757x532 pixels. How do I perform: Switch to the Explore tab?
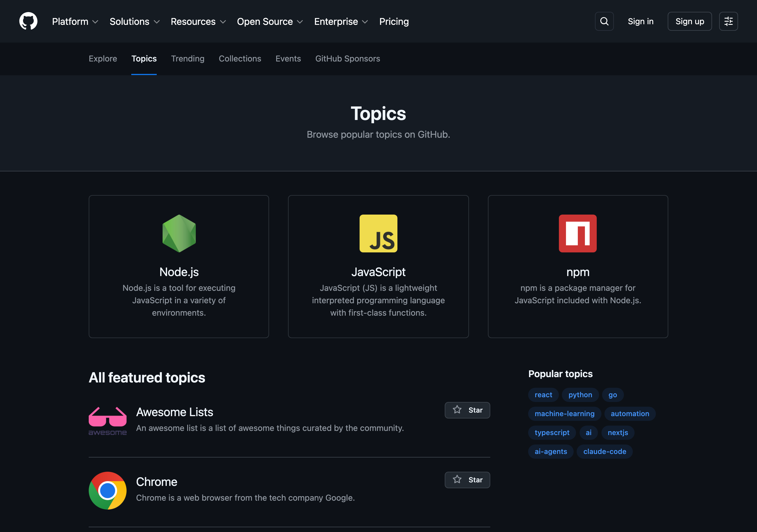coord(103,59)
